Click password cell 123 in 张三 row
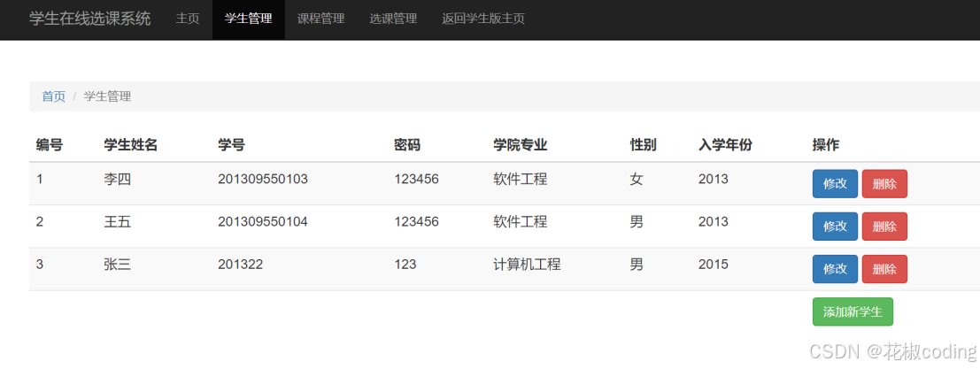Image resolution: width=980 pixels, height=369 pixels. pos(405,265)
